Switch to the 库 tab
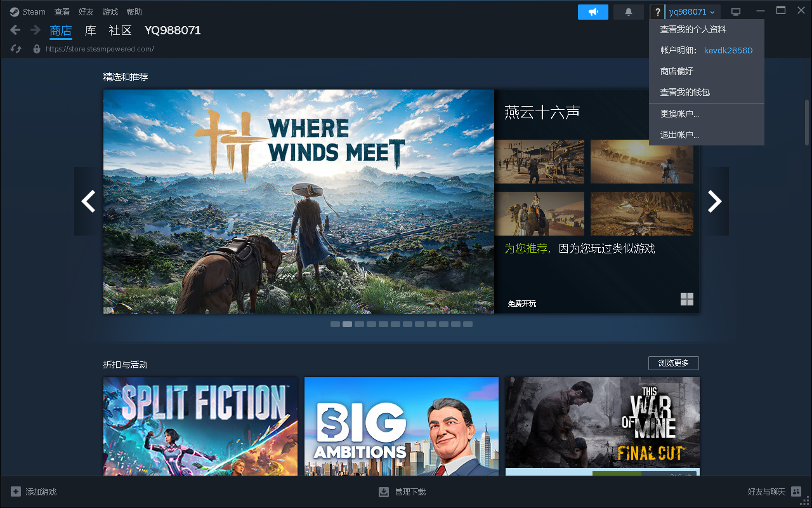This screenshot has width=812, height=508. tap(89, 30)
